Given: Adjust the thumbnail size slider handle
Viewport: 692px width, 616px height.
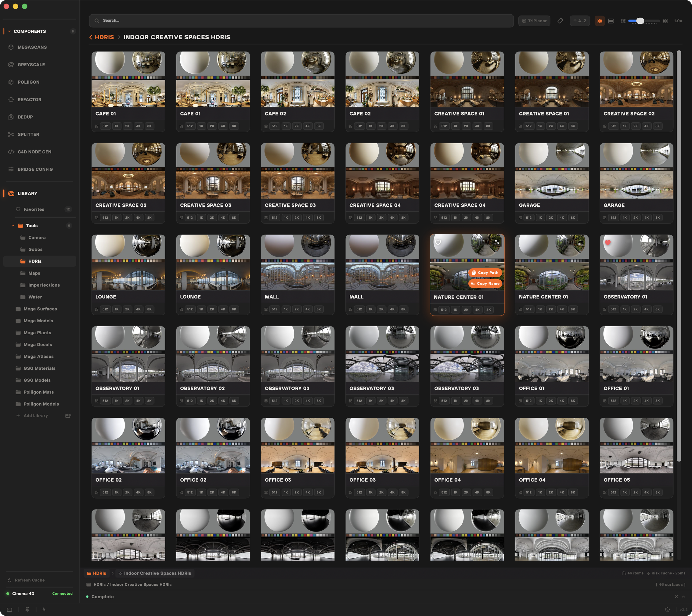Looking at the screenshot, I should click(x=640, y=21).
